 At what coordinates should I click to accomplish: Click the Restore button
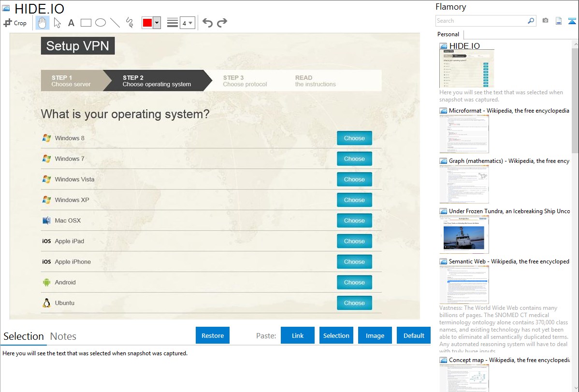point(213,335)
